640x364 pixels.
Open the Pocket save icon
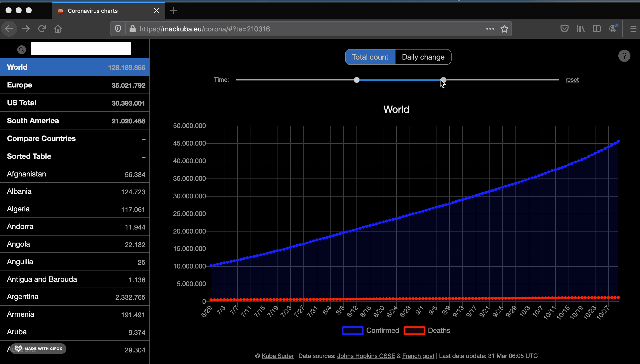click(x=564, y=29)
